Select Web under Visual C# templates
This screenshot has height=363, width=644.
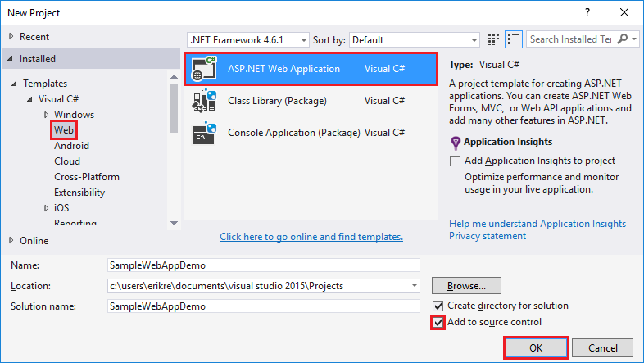click(x=63, y=130)
